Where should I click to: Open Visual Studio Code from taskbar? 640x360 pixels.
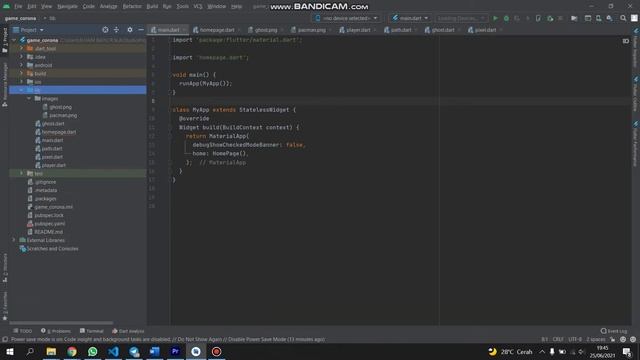pyautogui.click(x=113, y=351)
